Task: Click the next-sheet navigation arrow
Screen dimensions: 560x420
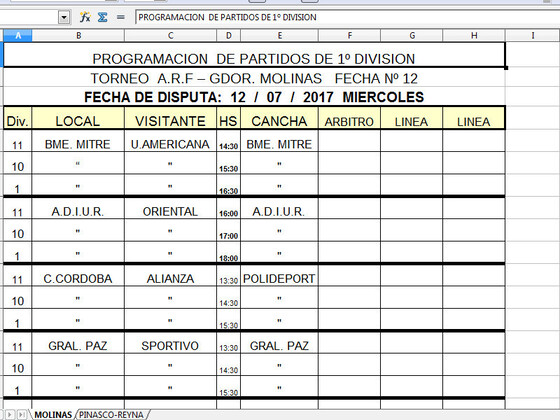Action: 9,415
